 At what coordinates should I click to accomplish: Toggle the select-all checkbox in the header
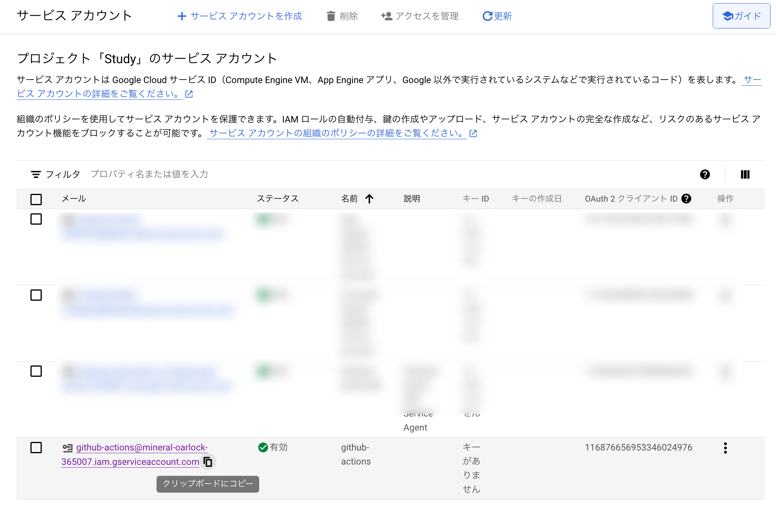click(x=36, y=199)
